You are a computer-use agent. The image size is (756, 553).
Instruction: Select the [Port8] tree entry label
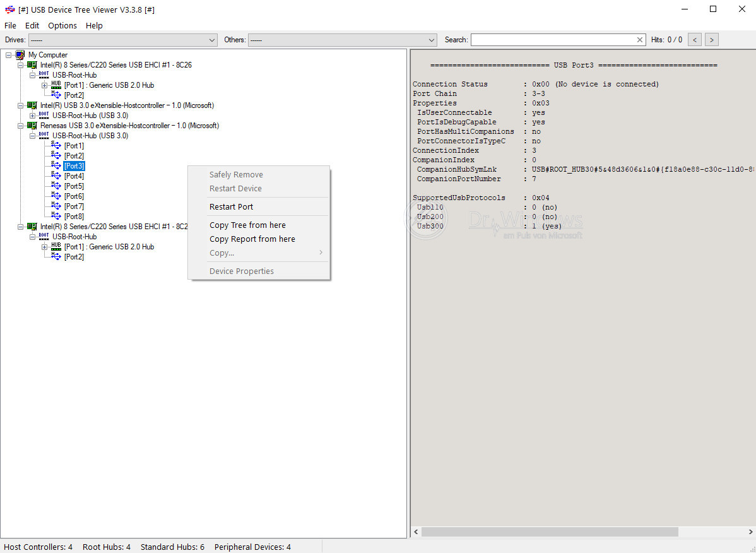pyautogui.click(x=74, y=217)
